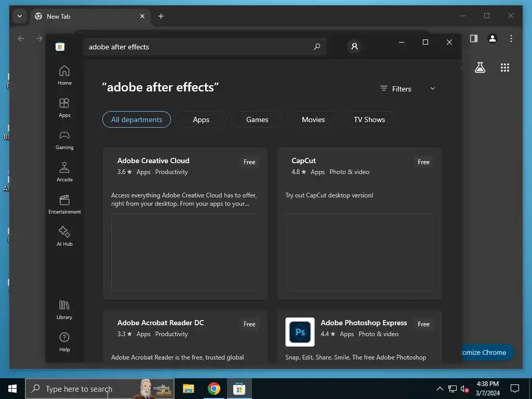Screen dimensions: 532x399
Task: Expand the Filters dropdown
Action: [x=408, y=88]
